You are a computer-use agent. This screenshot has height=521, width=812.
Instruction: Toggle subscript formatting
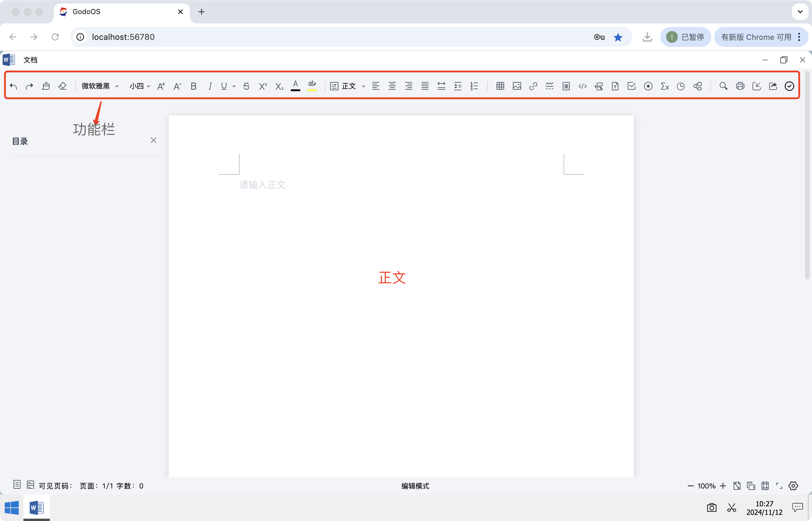tap(279, 86)
